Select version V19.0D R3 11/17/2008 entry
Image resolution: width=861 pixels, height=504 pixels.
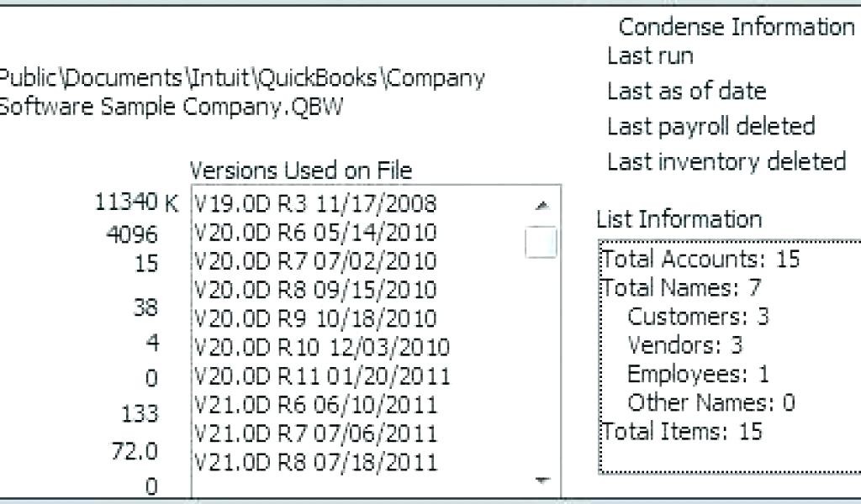pos(315,202)
